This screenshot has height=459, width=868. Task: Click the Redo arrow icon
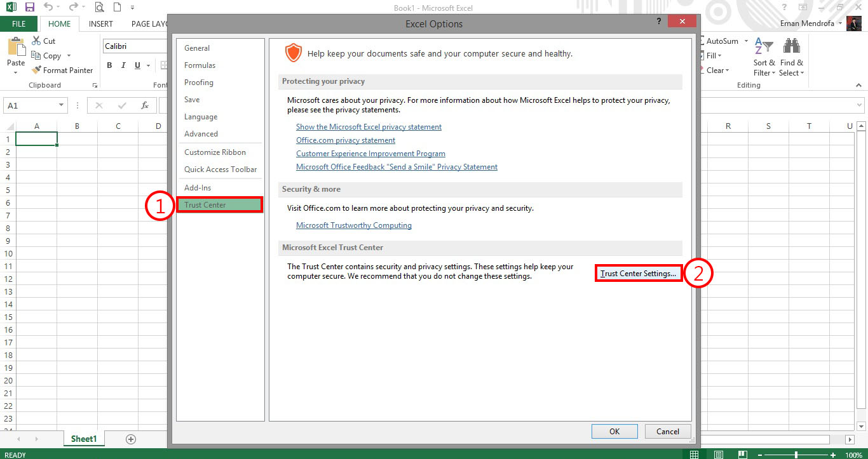pyautogui.click(x=73, y=8)
